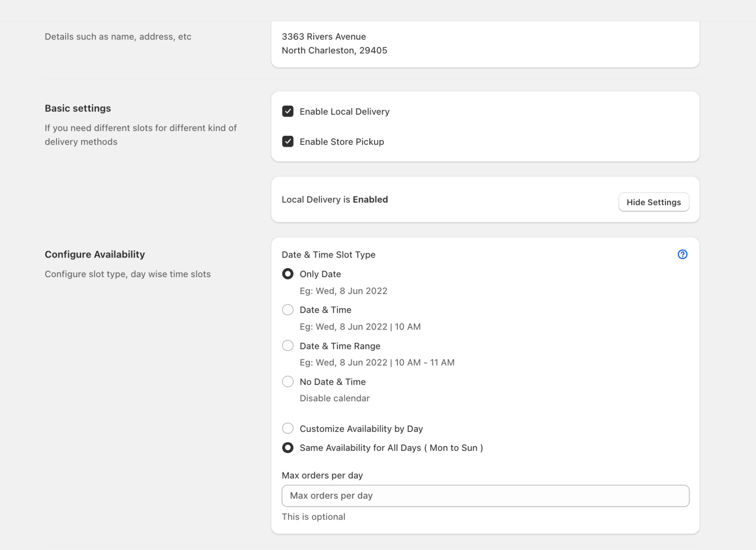The height and width of the screenshot is (550, 756).
Task: Pick No Date & Time option
Action: (288, 381)
